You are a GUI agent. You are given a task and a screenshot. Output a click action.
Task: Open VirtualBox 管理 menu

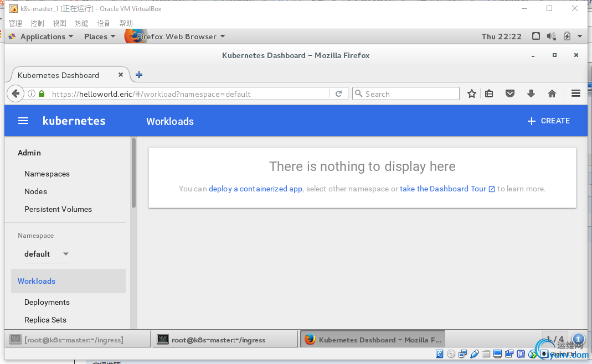tap(15, 23)
